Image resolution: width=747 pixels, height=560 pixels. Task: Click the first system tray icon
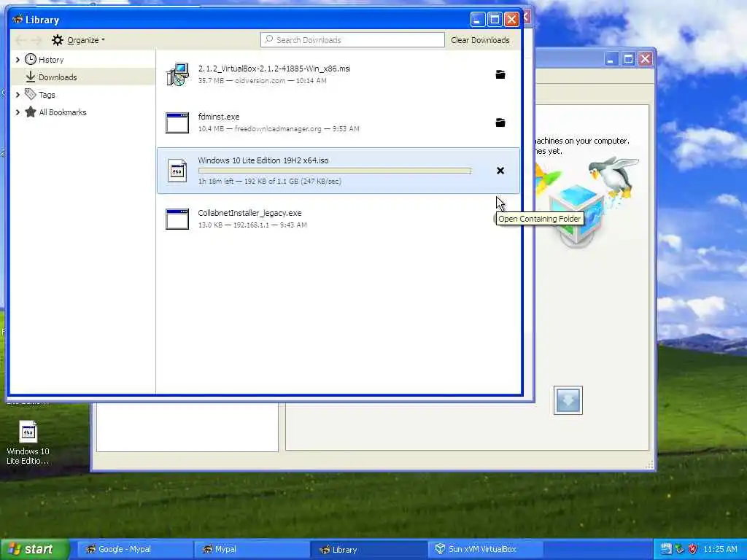(x=666, y=549)
